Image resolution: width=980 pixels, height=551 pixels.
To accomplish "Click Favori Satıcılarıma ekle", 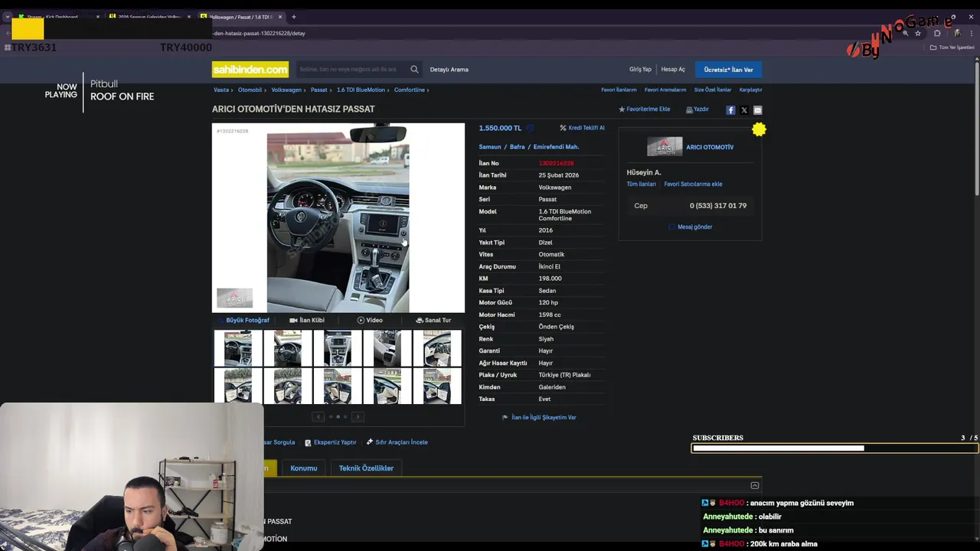I will coord(693,184).
